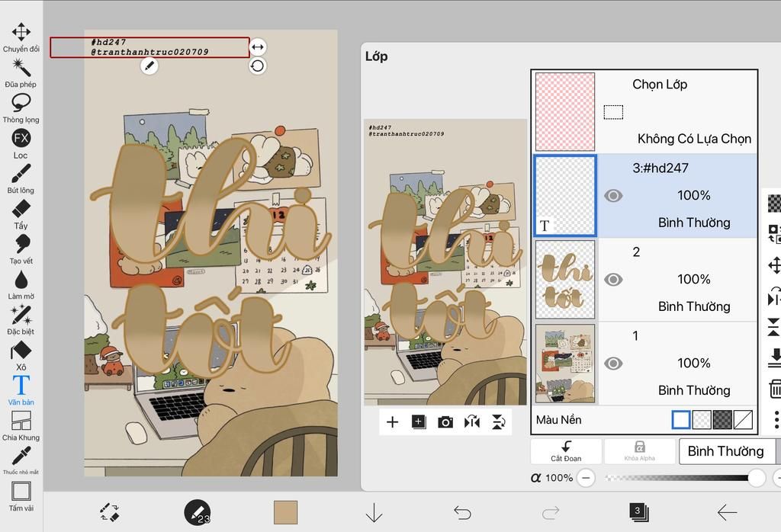Delete layer with trash icon

click(x=775, y=389)
